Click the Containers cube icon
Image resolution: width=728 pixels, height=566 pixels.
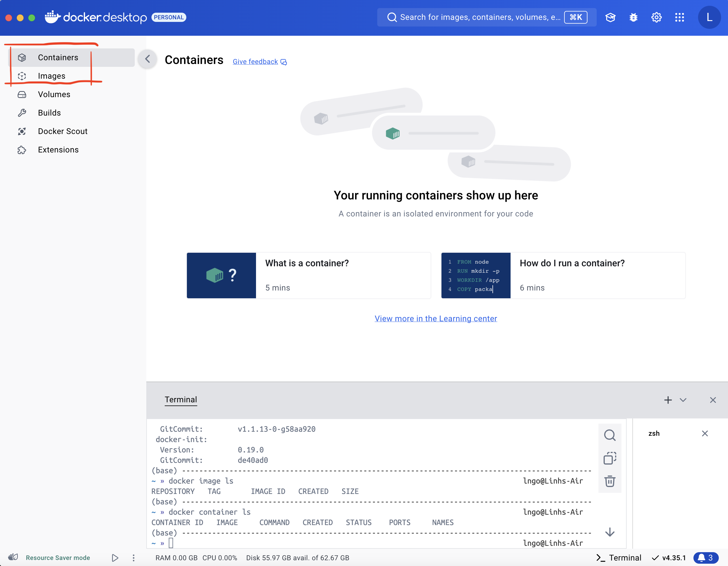coord(22,57)
